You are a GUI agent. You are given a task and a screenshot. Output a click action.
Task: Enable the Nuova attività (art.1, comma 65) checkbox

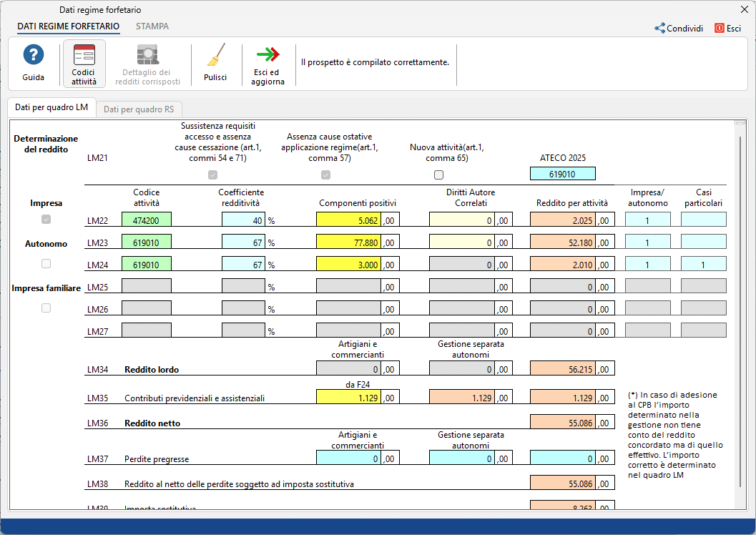click(x=438, y=175)
